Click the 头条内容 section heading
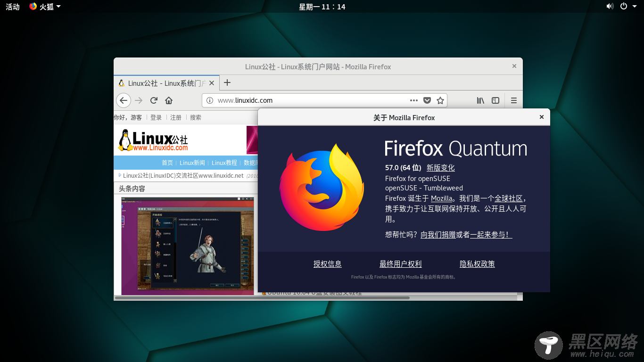Image resolution: width=644 pixels, height=362 pixels. point(132,189)
